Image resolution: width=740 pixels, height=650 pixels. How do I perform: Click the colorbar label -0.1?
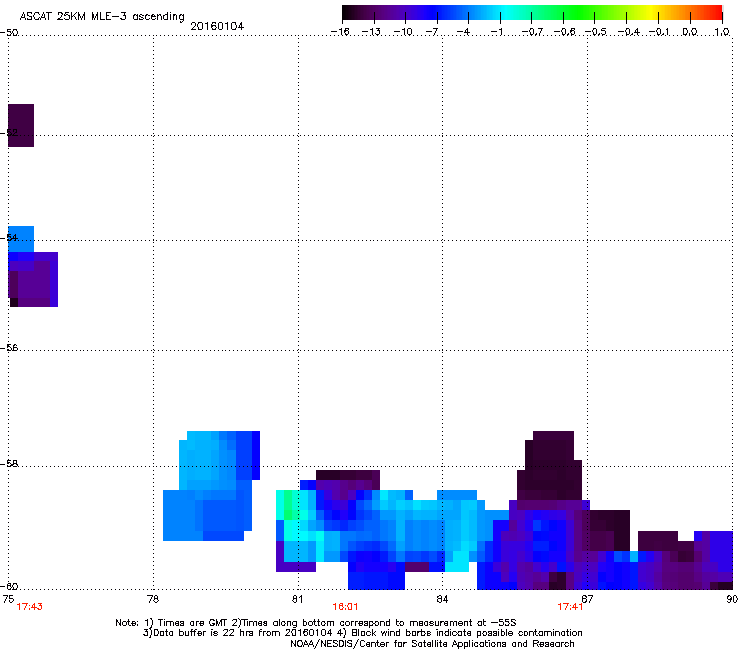[659, 32]
